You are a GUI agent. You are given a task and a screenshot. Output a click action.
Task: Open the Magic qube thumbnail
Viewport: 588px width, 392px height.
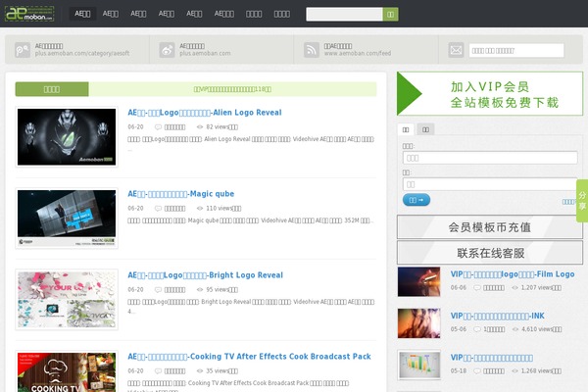[x=67, y=219]
